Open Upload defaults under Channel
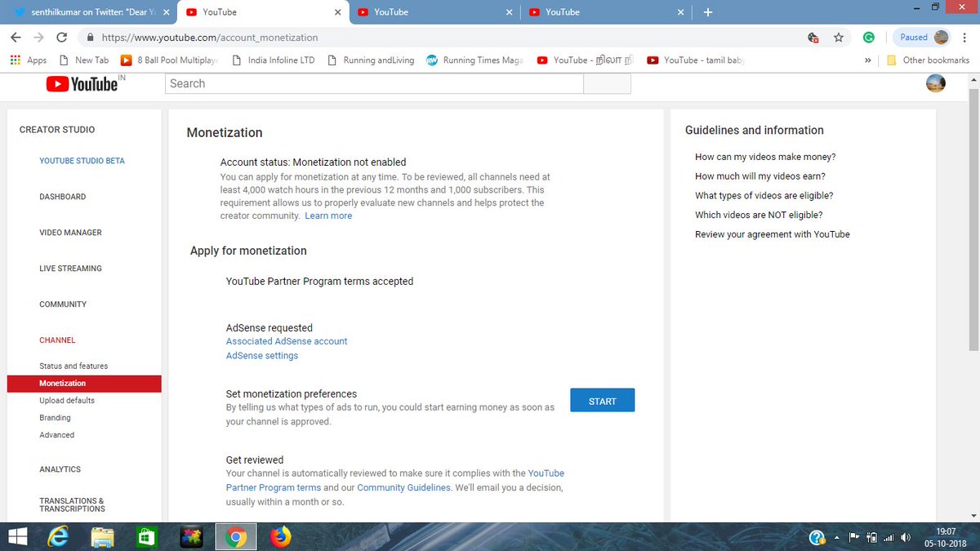Screen dimensions: 980x551 point(67,400)
